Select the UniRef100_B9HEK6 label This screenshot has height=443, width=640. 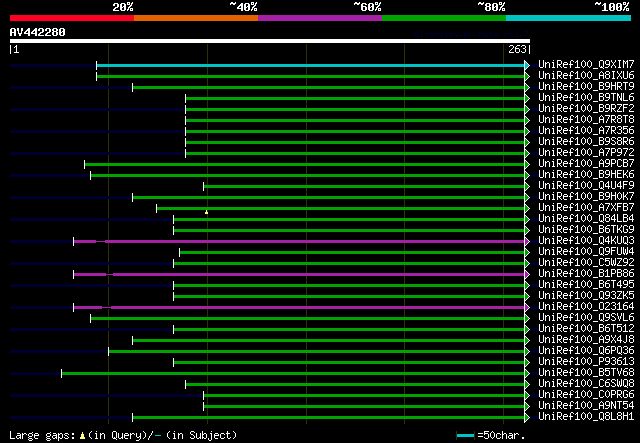point(586,175)
